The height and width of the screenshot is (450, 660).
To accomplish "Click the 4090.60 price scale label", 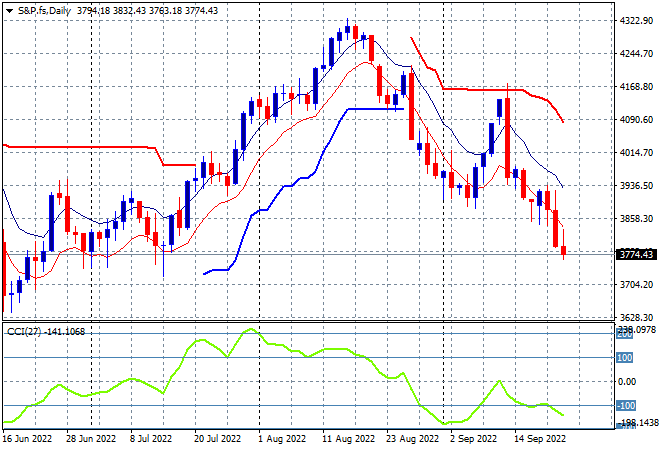I will pos(636,120).
